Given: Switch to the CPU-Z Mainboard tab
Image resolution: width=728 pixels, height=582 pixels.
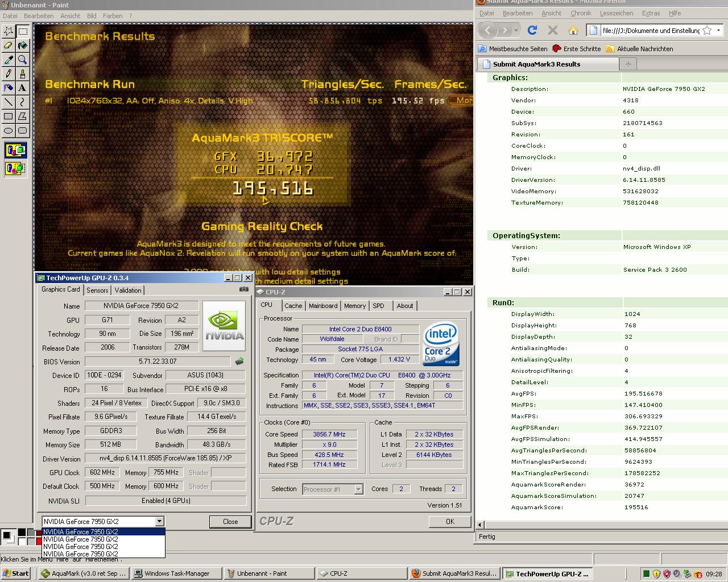Looking at the screenshot, I should point(323,306).
